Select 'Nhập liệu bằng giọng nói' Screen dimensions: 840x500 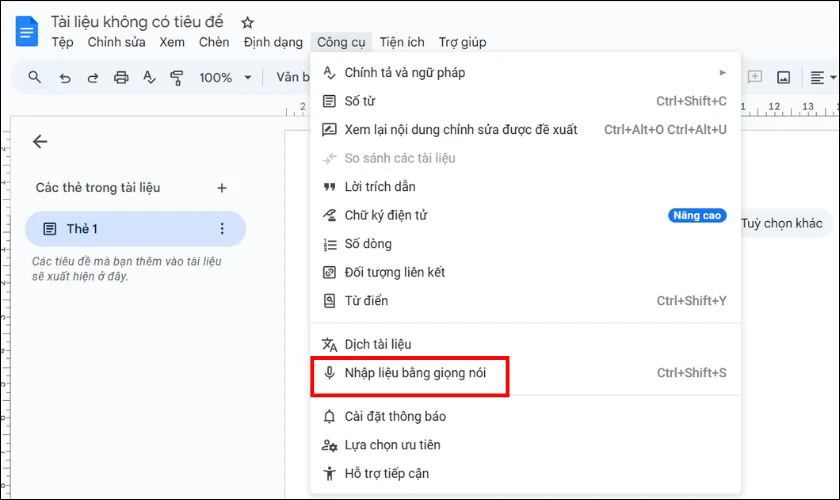click(526, 372)
